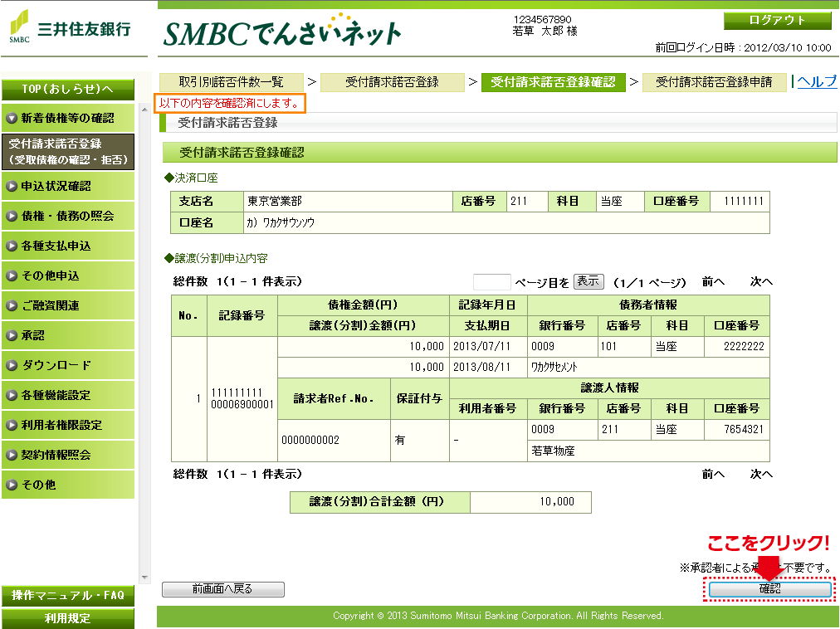840x629 pixels.
Task: Click lower 次へ pagination link below table
Action: pos(761,474)
